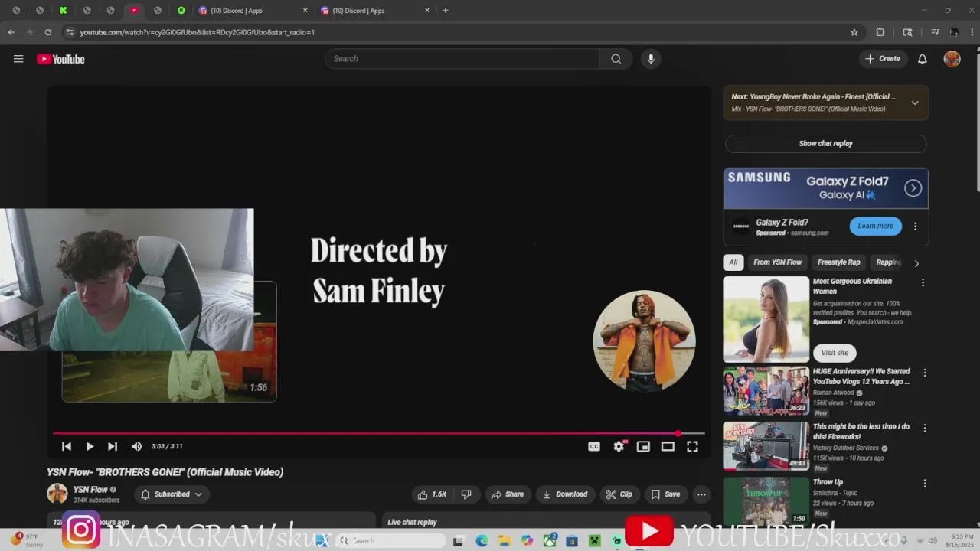Viewport: 980px width, 551px height.
Task: Go back in browser history
Action: [11, 32]
